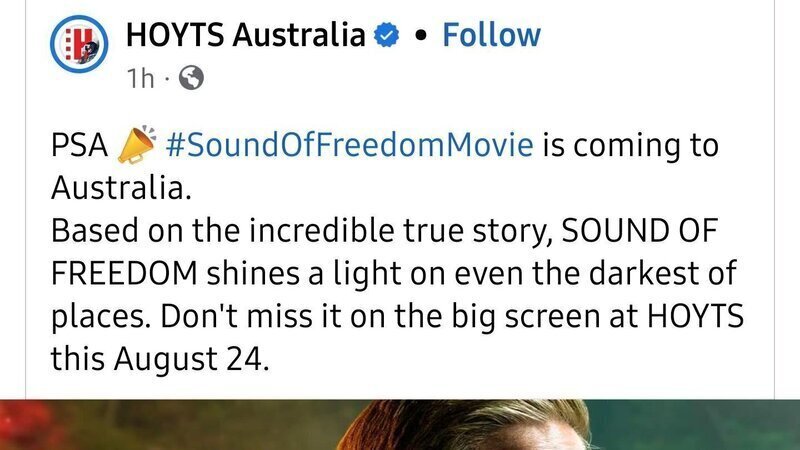Click the "this August 24" date text

pos(159,358)
